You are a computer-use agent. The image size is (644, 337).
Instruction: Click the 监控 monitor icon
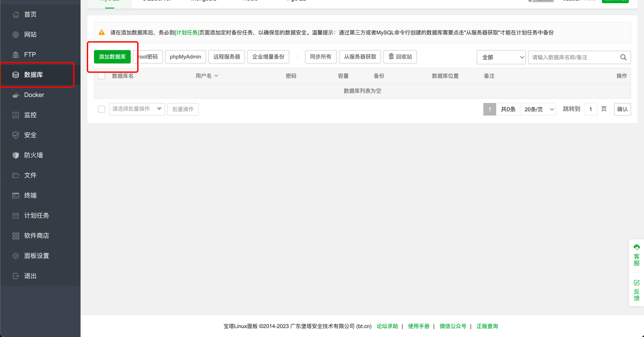click(x=15, y=115)
